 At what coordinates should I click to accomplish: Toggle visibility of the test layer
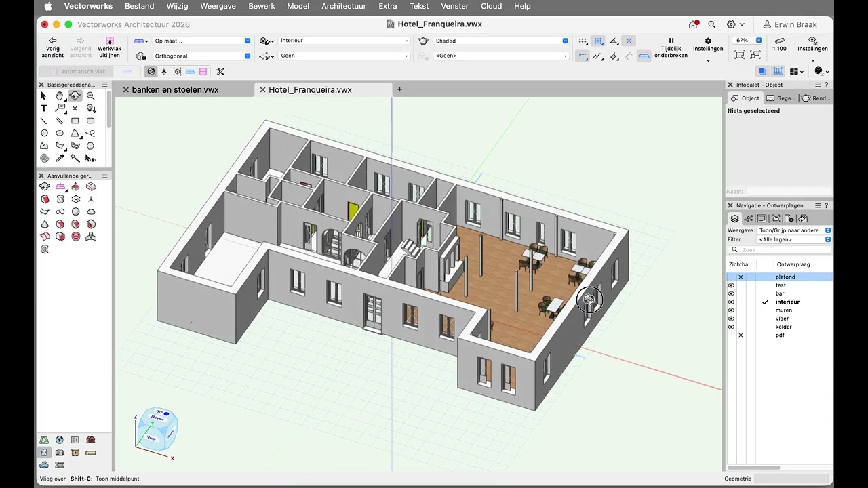tap(731, 285)
